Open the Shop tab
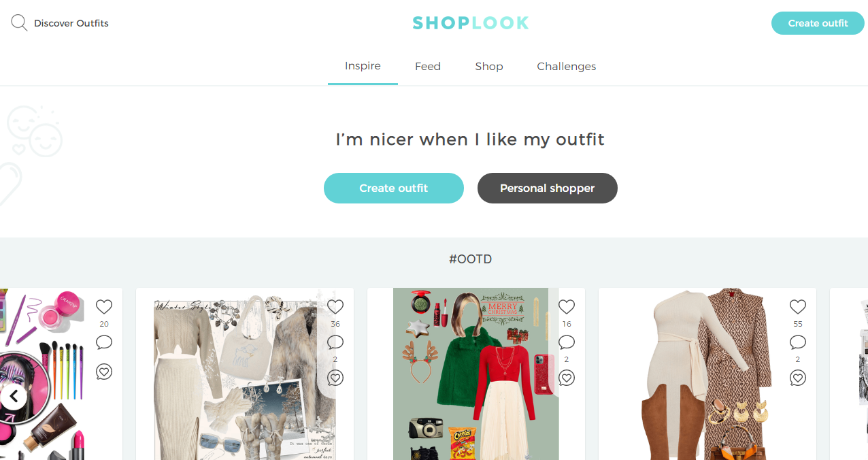Image resolution: width=868 pixels, height=460 pixels. pyautogui.click(x=489, y=67)
